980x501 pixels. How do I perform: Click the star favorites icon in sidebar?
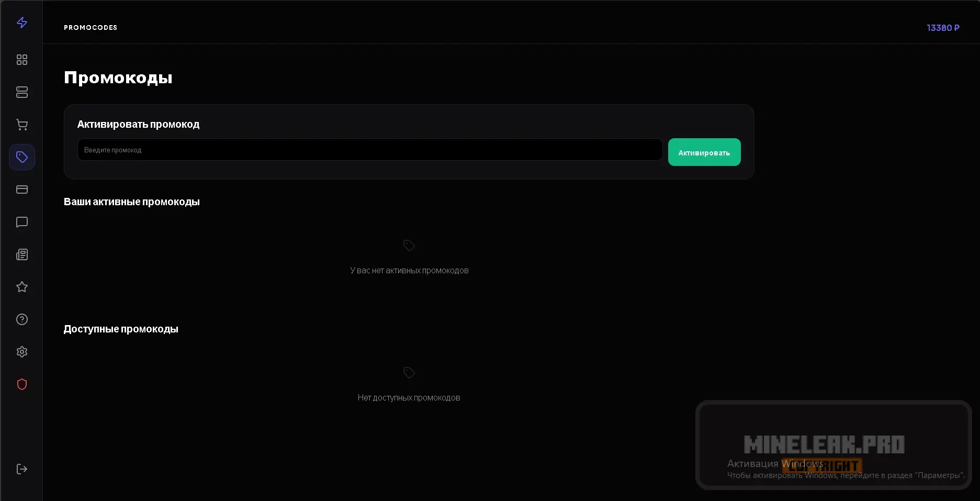pyautogui.click(x=22, y=287)
